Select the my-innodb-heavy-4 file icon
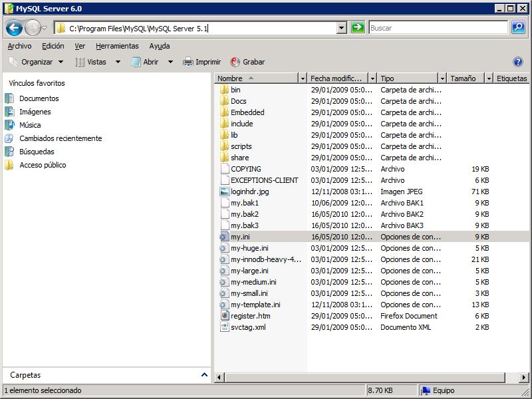This screenshot has width=532, height=399. coord(225,259)
